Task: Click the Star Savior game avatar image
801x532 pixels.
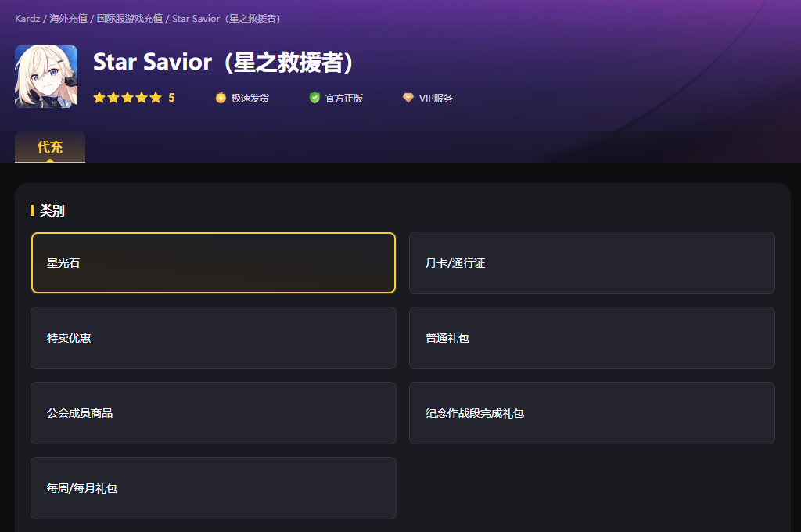Action: click(45, 77)
